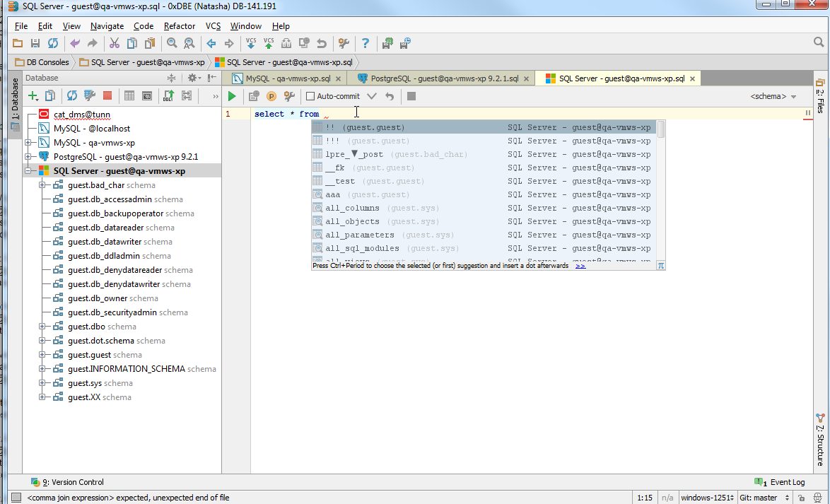830x504 pixels.
Task: Open the File menu
Action: click(x=21, y=26)
